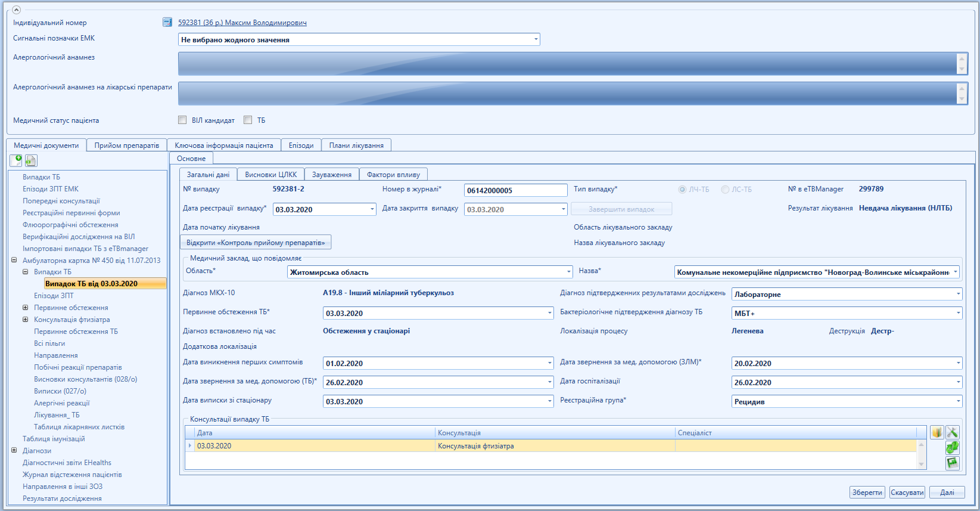Open patient link 592381 Максим Володимирович
The image size is (980, 511).
tap(242, 23)
